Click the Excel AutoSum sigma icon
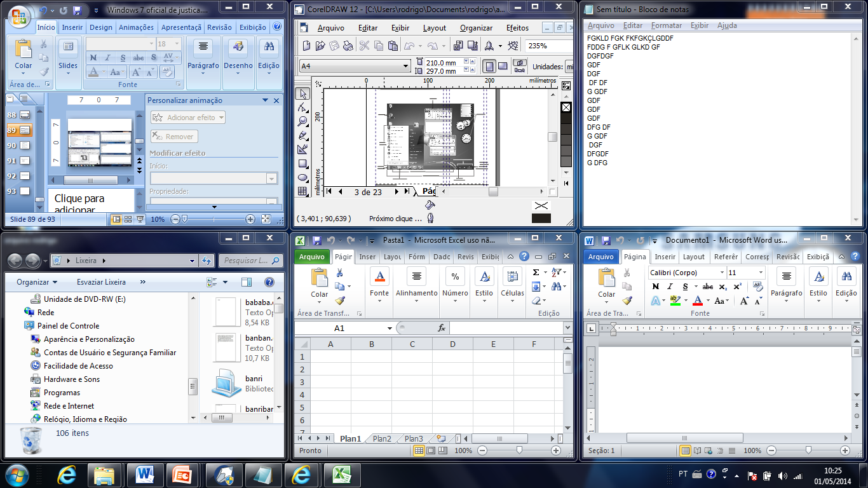Viewport: 868px width, 488px height. pyautogui.click(x=536, y=273)
